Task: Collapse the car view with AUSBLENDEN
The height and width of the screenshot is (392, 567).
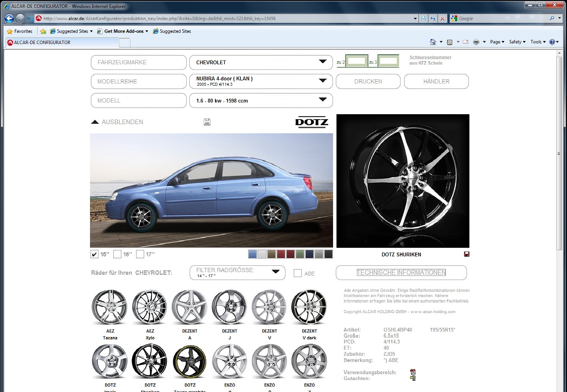Action: pos(117,122)
